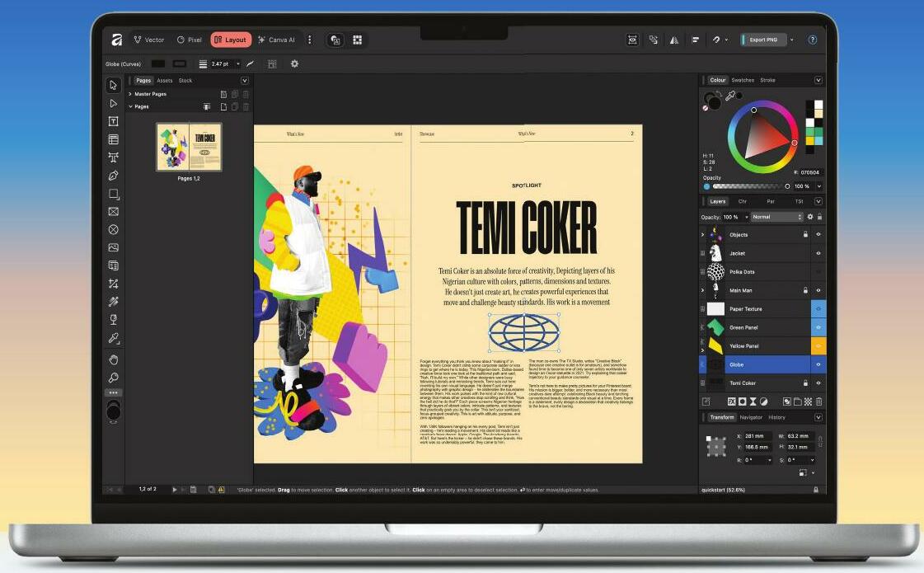Click the grid studio icon beside Canva AI
924x573 pixels.
(x=357, y=40)
